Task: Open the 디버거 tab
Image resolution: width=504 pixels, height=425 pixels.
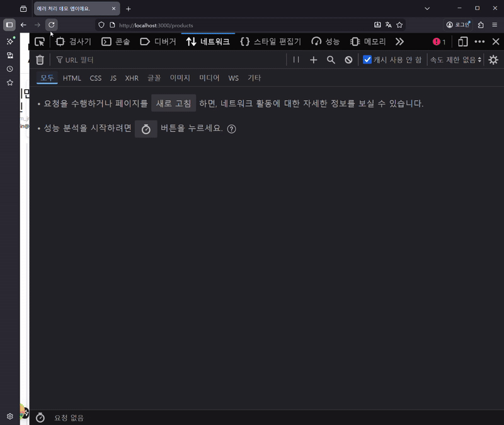Action: click(158, 42)
